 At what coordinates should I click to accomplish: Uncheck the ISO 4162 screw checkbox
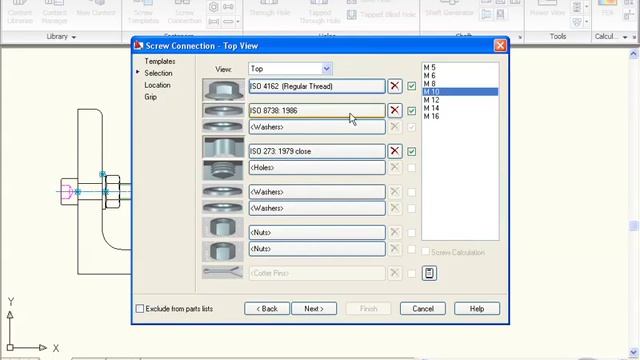pyautogui.click(x=411, y=86)
